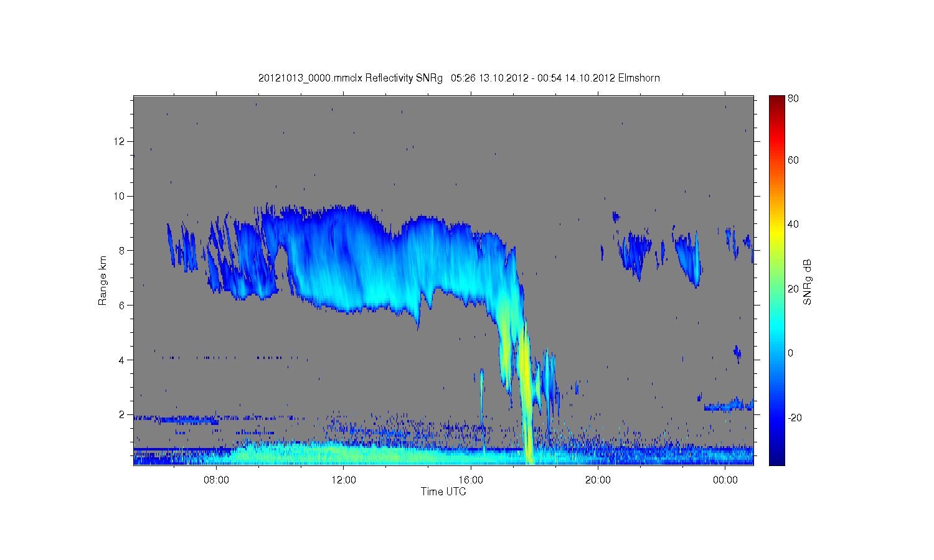Click the '20:00' time tick label
934x560 pixels.
598,480
